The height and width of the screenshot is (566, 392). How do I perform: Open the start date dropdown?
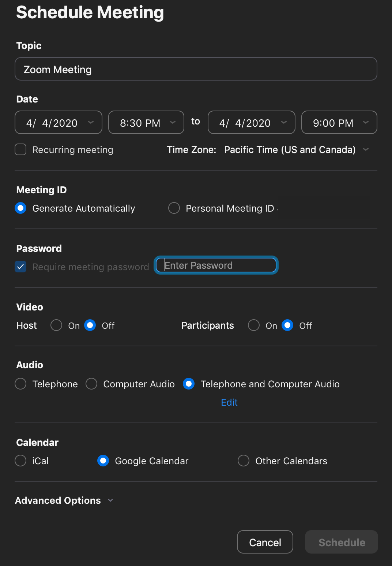59,123
